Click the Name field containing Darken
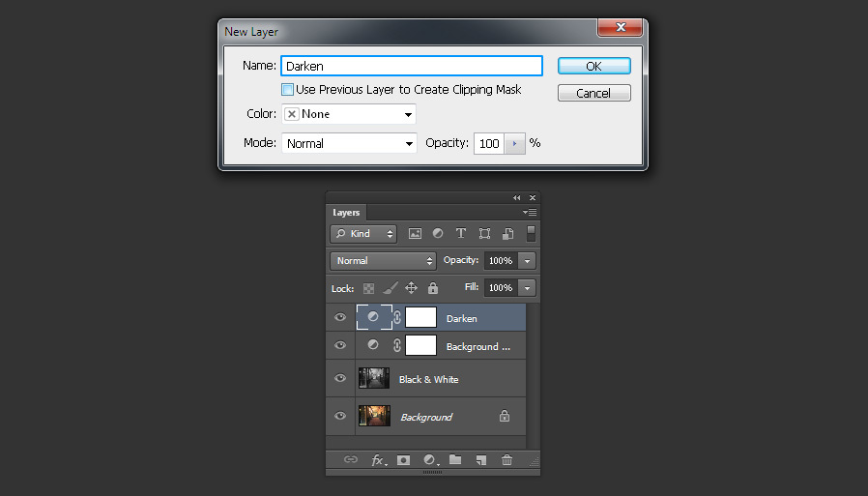The height and width of the screenshot is (496, 868). point(412,66)
